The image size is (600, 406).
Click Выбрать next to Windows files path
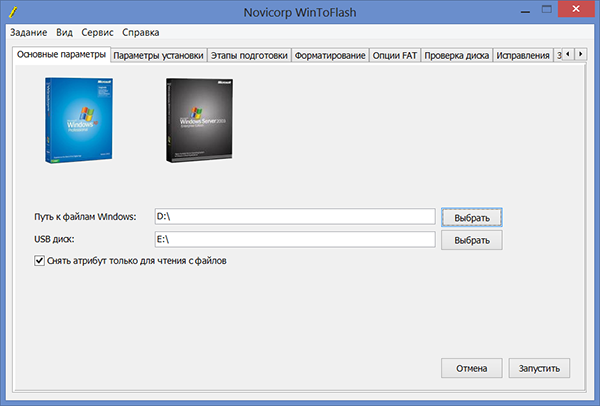(472, 218)
